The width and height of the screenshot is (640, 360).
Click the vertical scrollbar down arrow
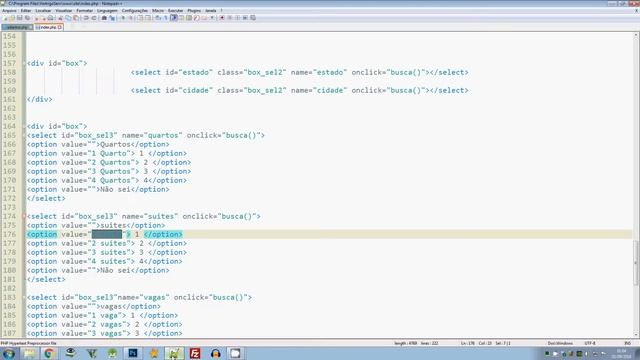pos(636,334)
